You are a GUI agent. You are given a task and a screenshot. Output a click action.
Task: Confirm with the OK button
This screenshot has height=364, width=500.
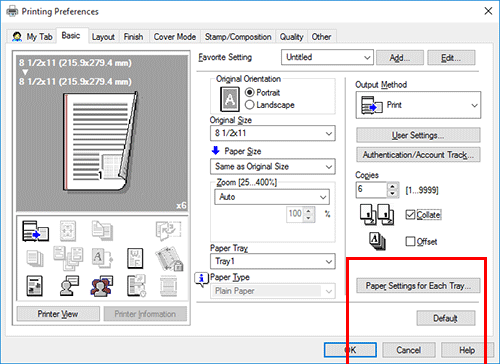point(350,350)
